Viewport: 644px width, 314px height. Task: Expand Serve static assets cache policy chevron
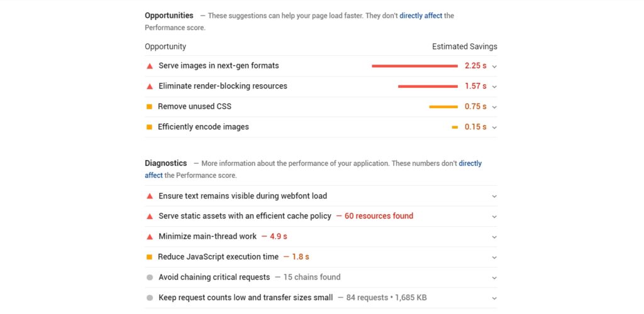pos(494,217)
